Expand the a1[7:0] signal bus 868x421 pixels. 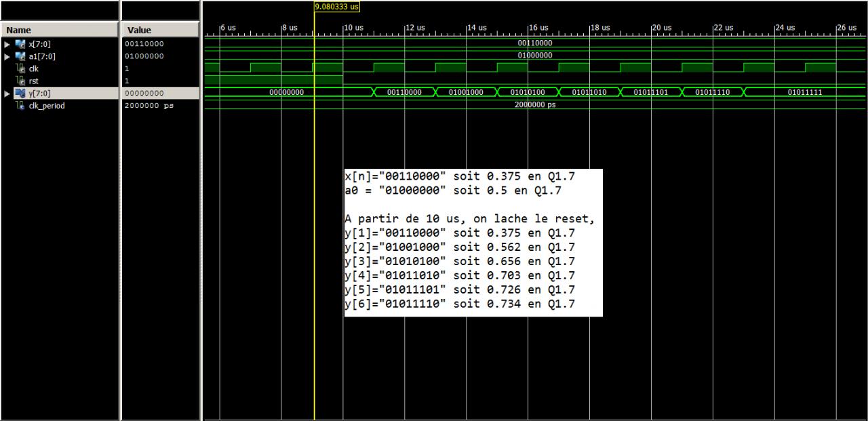(x=8, y=56)
